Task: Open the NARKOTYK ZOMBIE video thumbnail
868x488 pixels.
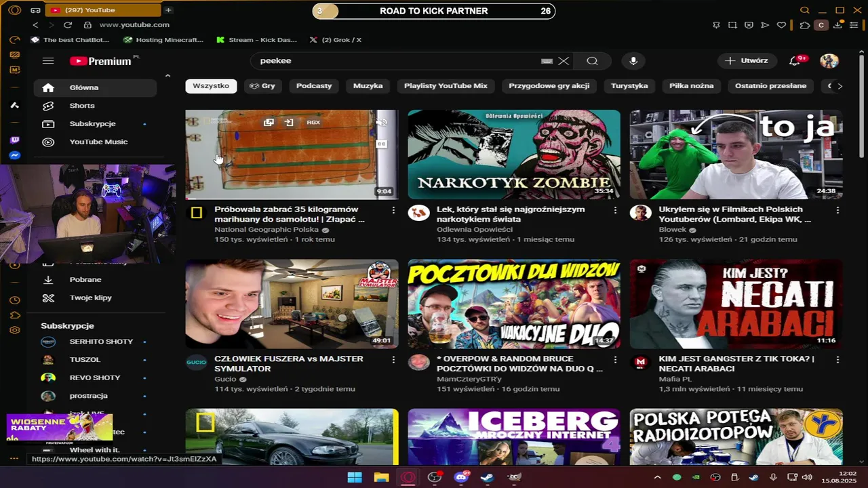Action: tap(513, 155)
